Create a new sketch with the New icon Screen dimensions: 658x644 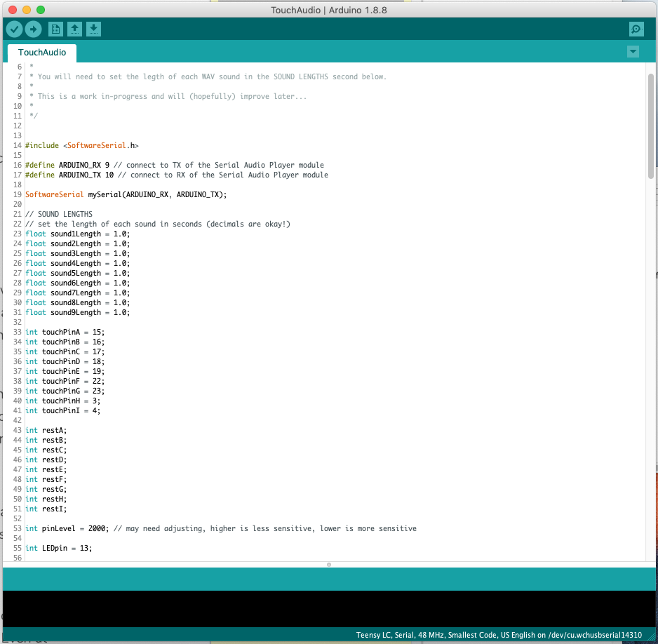coord(55,29)
